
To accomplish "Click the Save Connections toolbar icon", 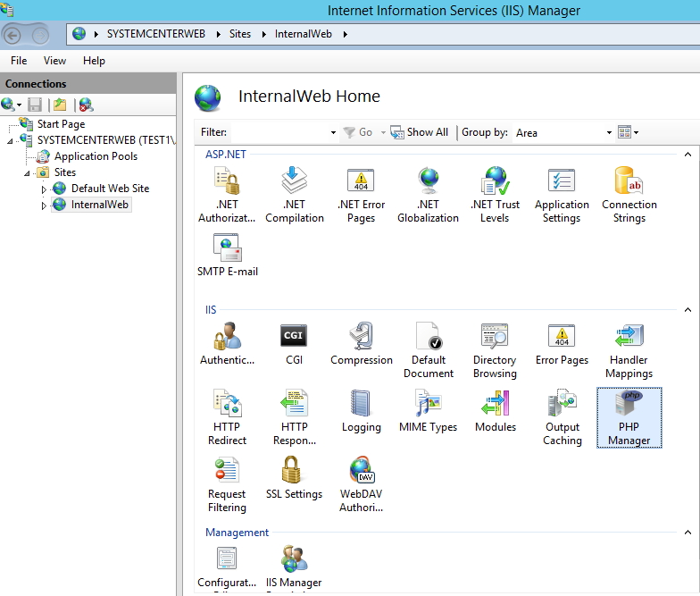I will coord(34,105).
